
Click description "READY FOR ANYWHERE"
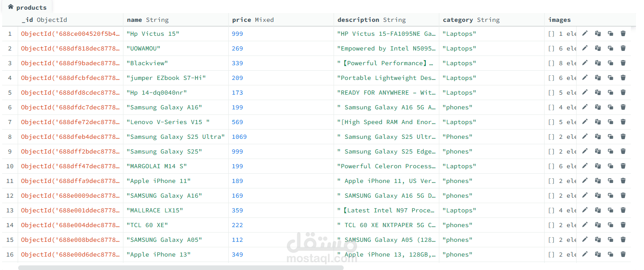pyautogui.click(x=386, y=93)
